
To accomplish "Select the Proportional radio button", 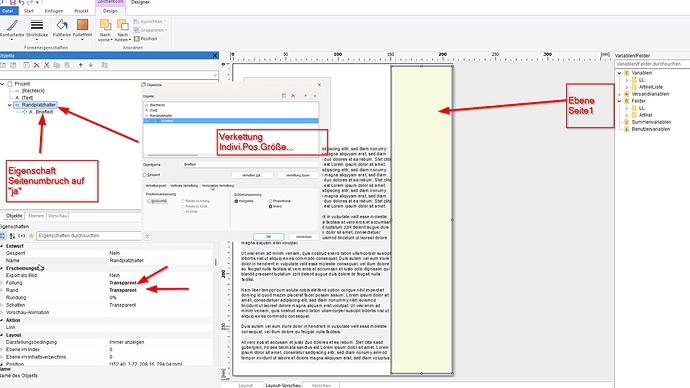I will [x=271, y=201].
